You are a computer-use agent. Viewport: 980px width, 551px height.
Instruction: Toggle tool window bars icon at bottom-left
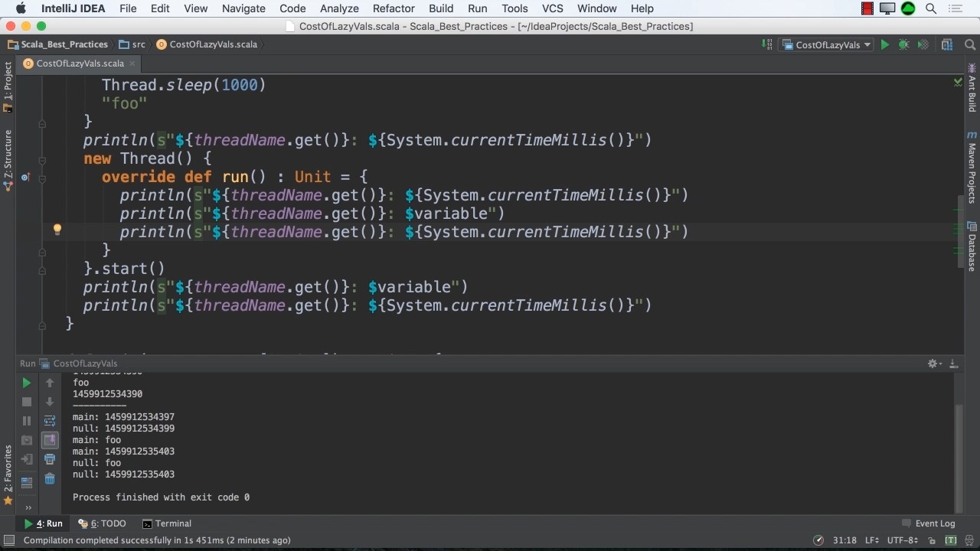[x=9, y=540]
